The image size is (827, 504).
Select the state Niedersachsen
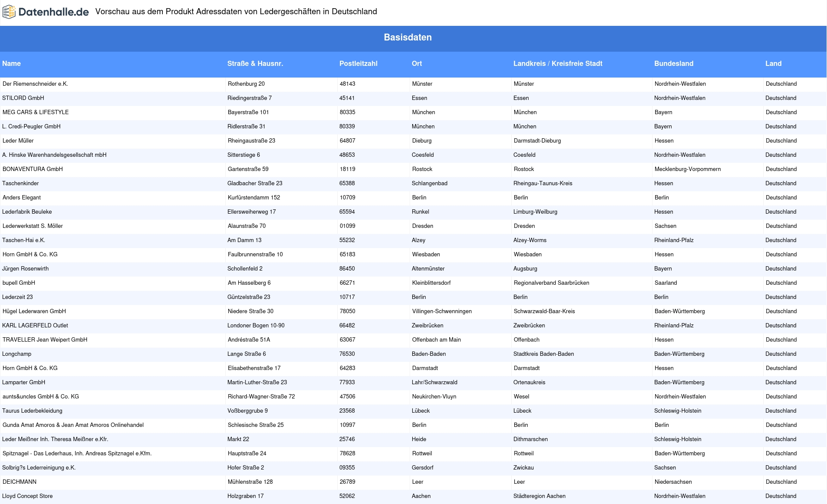pyautogui.click(x=673, y=482)
